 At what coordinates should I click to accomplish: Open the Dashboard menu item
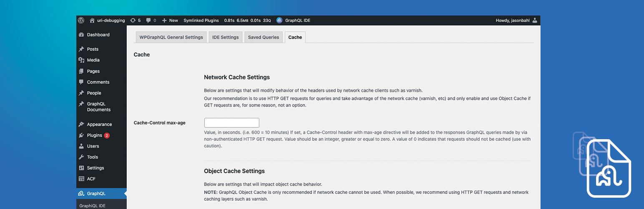coord(101,35)
